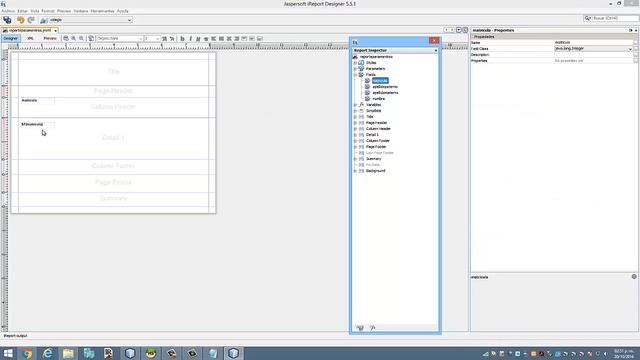Click the increase font size icon
The width and height of the screenshot is (640, 360).
click(164, 38)
